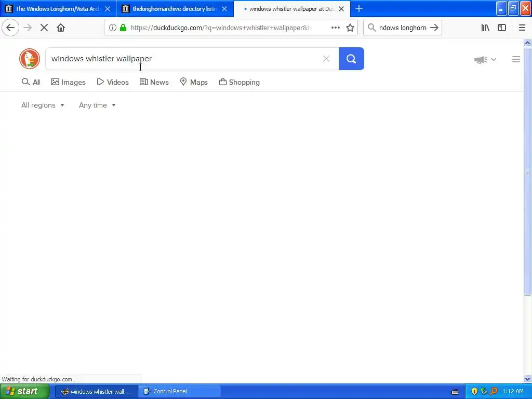Screen dimensions: 532x399
Task: Switch to Maps results
Action: [194, 82]
